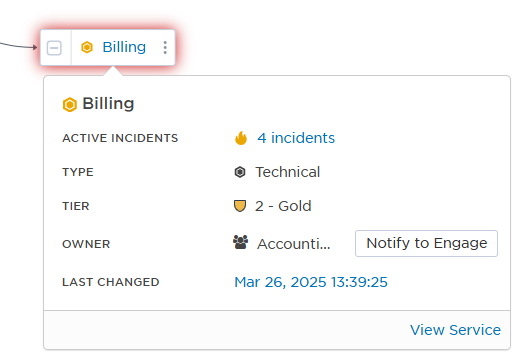Click the Technical type hexagon icon
527x363 pixels.
click(x=240, y=172)
